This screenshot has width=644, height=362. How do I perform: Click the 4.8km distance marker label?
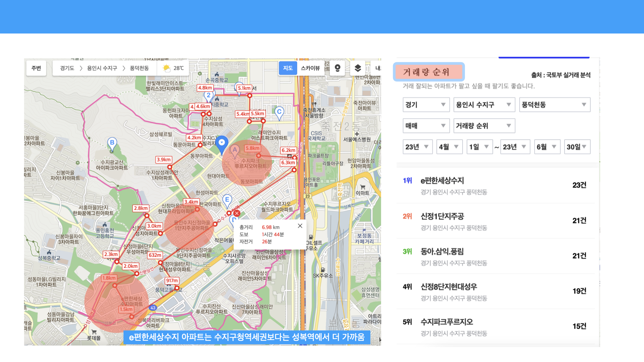[205, 88]
